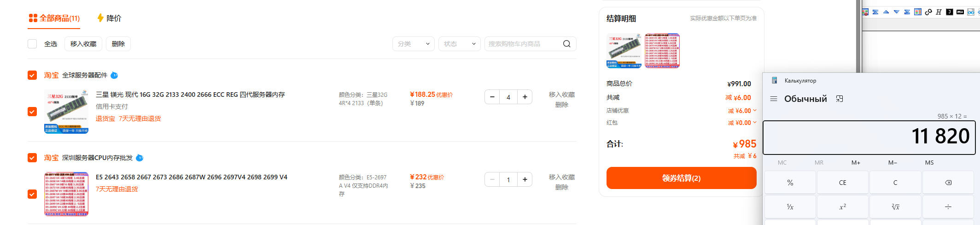The height and width of the screenshot is (225, 980).
Task: Open the 分类 category dropdown
Action: (414, 44)
